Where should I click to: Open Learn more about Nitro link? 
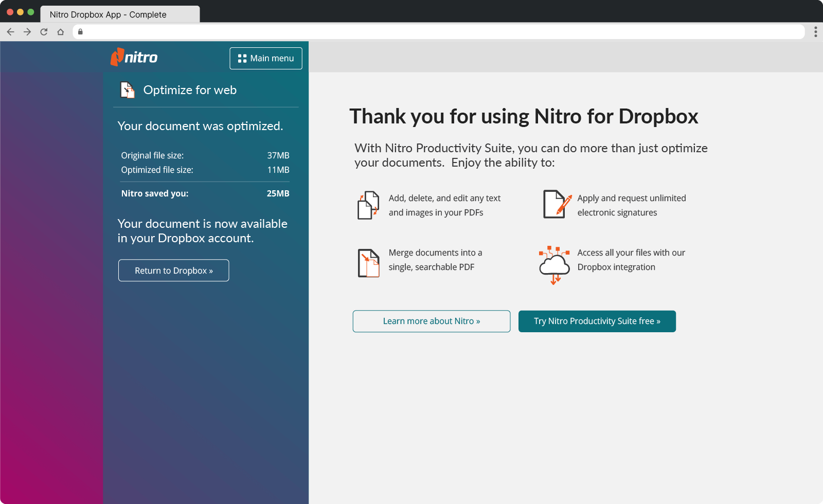(x=432, y=321)
